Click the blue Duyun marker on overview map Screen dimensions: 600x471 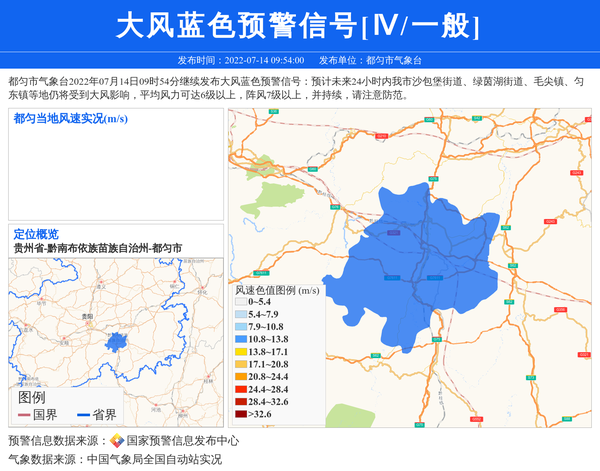point(117,341)
